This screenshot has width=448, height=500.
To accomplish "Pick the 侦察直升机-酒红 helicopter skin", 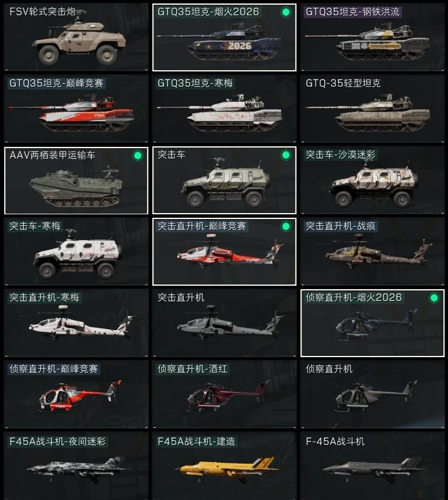I will coord(224,395).
